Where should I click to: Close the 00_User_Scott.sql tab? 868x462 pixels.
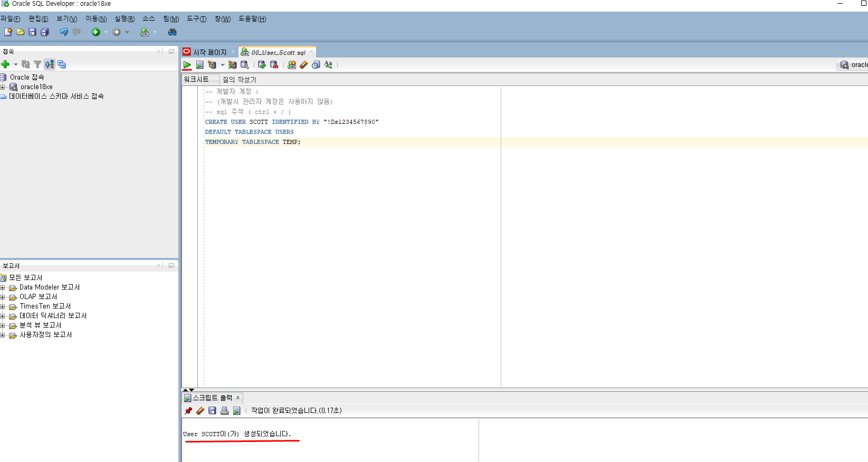pyautogui.click(x=311, y=52)
